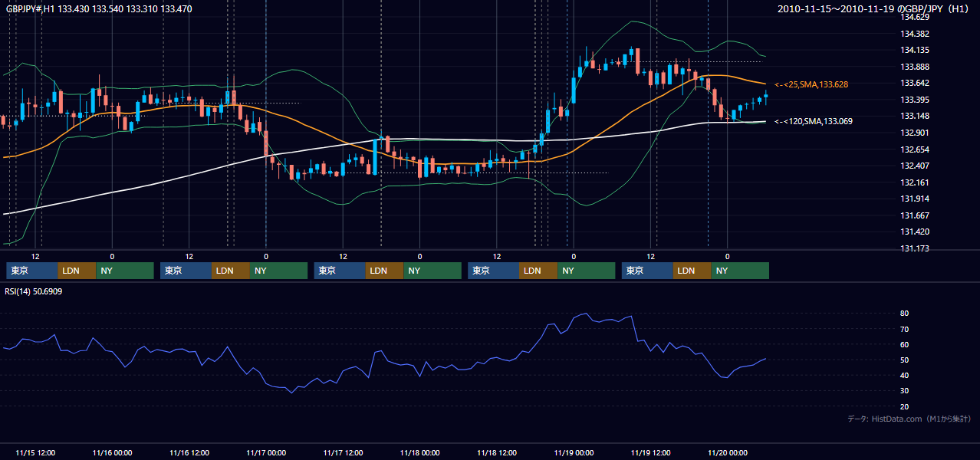Viewport: 980px width, 460px height.
Task: Click the 11/17 00:00 date axis label
Action: click(x=266, y=452)
